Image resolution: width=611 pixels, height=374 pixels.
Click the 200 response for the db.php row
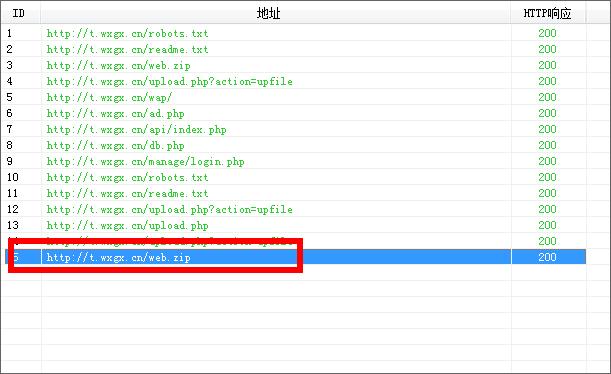point(547,145)
